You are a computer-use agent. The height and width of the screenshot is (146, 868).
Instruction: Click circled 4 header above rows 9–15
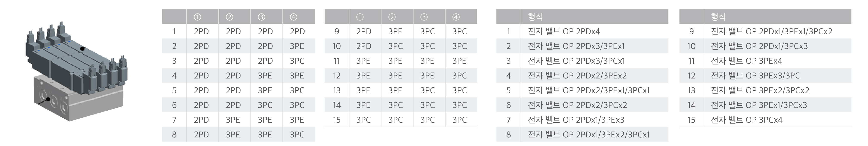click(x=456, y=17)
